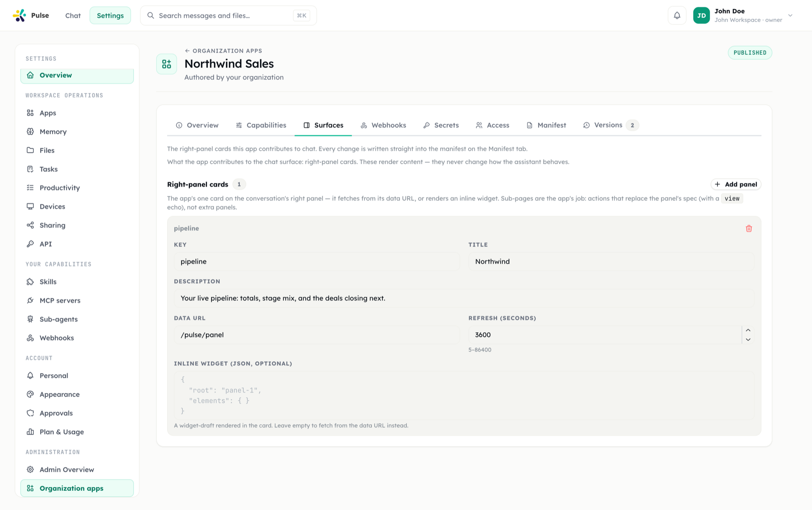
Task: Click the Skills puzzle icon
Action: point(30,282)
